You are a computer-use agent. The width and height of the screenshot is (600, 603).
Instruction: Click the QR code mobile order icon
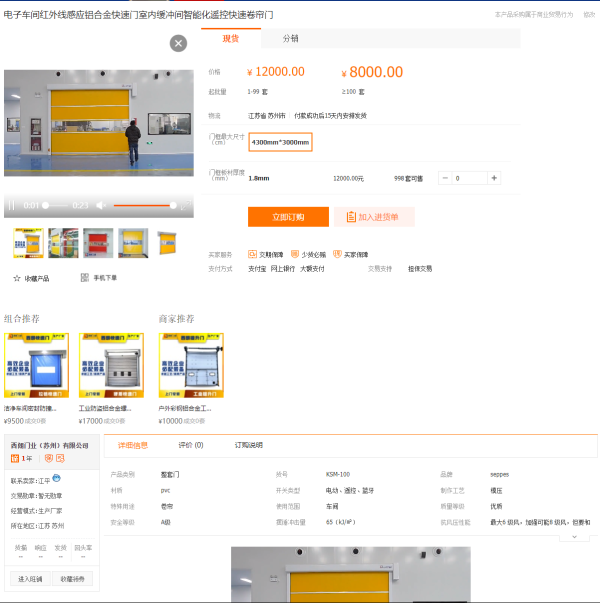tap(85, 278)
